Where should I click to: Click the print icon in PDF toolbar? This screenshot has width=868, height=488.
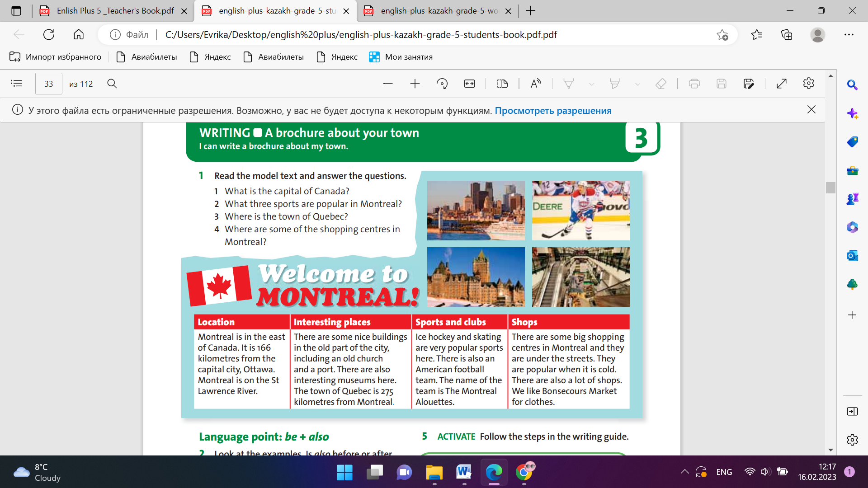click(x=694, y=84)
